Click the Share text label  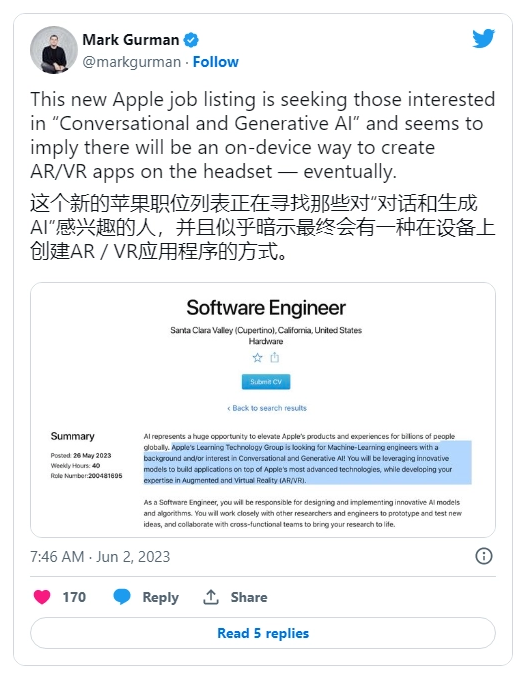pyautogui.click(x=249, y=597)
